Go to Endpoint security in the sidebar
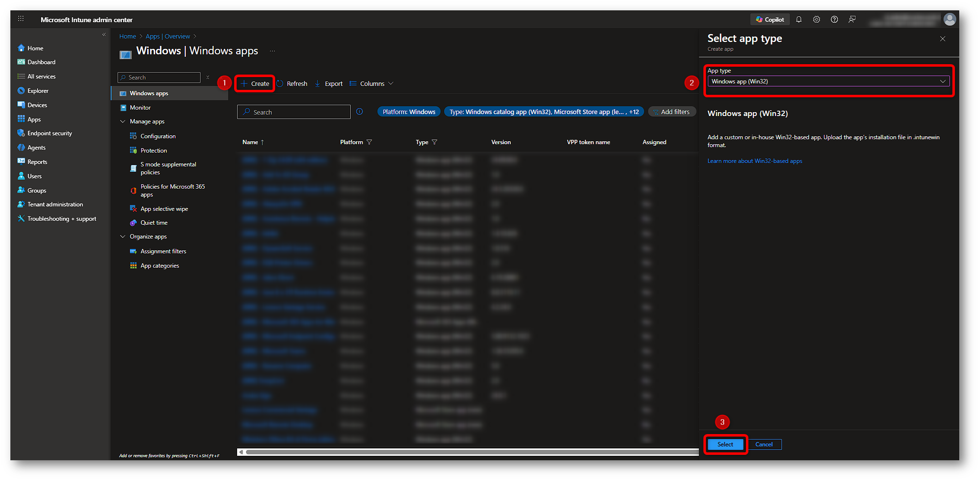This screenshot has width=980, height=481. (x=49, y=133)
